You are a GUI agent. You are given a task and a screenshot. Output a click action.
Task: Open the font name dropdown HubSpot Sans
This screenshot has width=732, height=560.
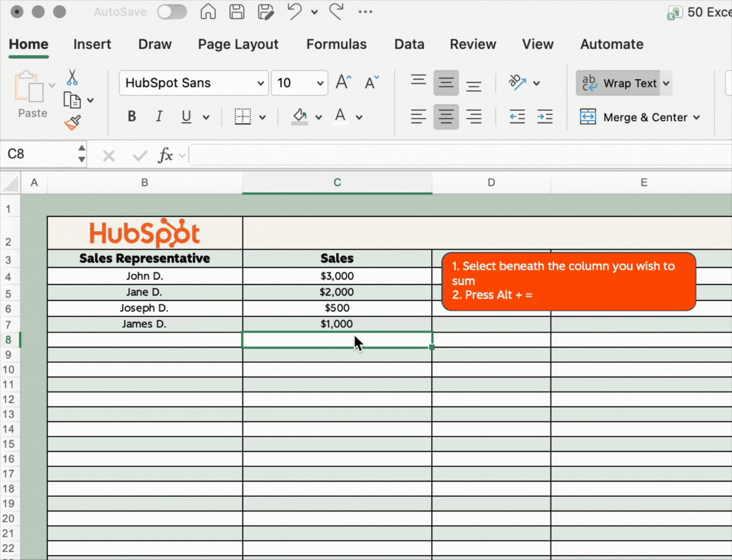point(260,83)
